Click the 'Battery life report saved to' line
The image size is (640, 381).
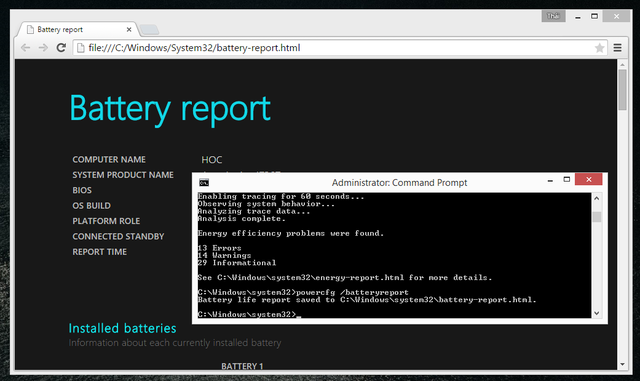[367, 300]
